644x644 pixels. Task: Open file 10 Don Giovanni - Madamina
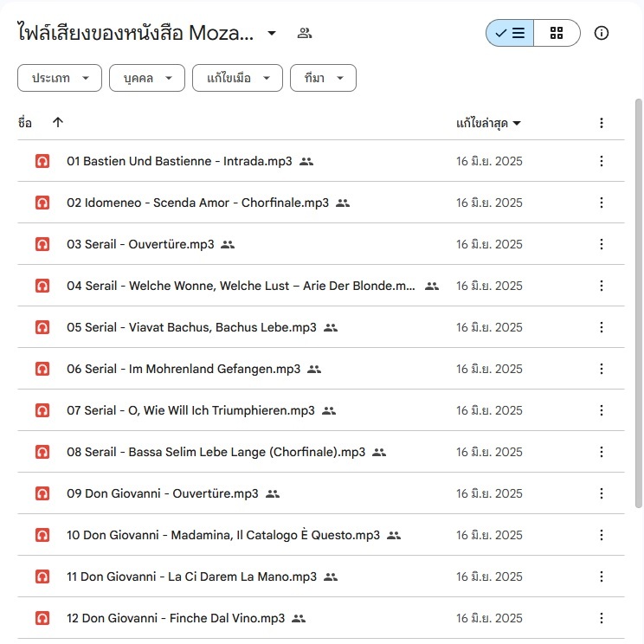(x=223, y=535)
